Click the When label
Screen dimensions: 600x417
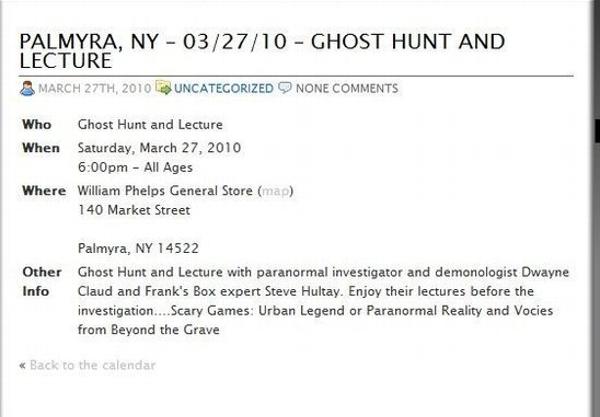[41, 148]
